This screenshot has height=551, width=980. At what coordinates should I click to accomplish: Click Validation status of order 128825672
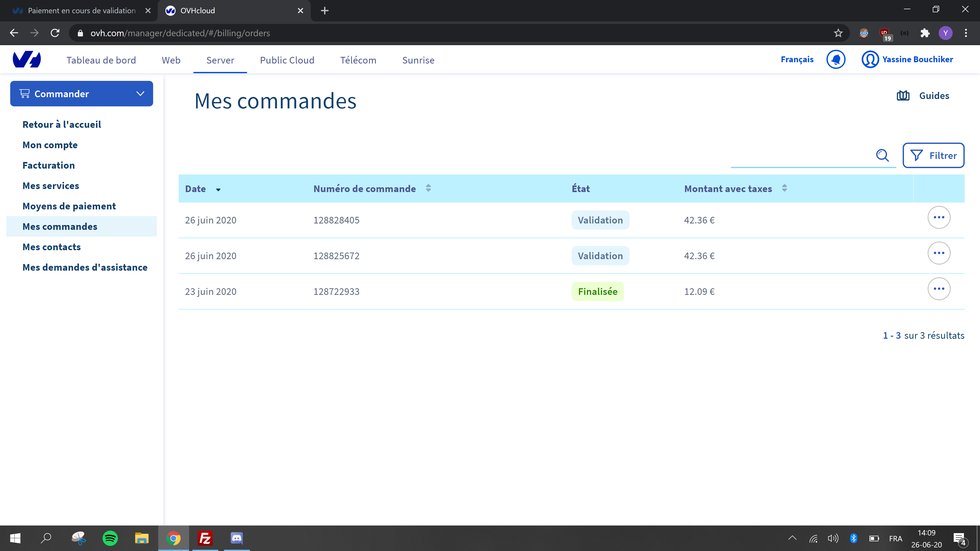pos(600,256)
